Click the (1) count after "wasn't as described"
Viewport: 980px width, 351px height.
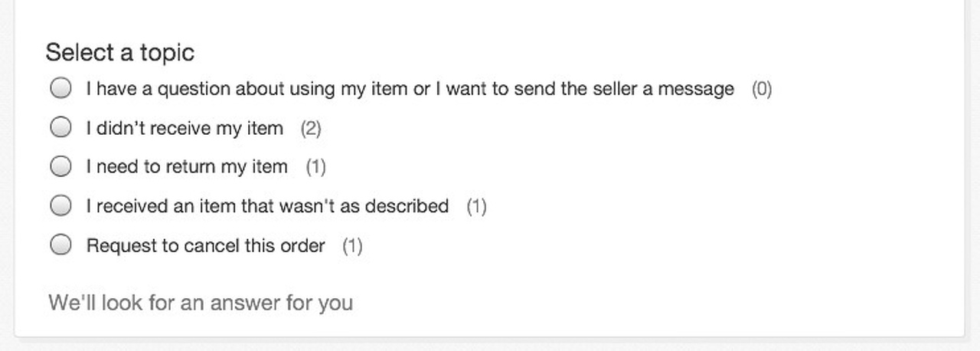[x=476, y=206]
